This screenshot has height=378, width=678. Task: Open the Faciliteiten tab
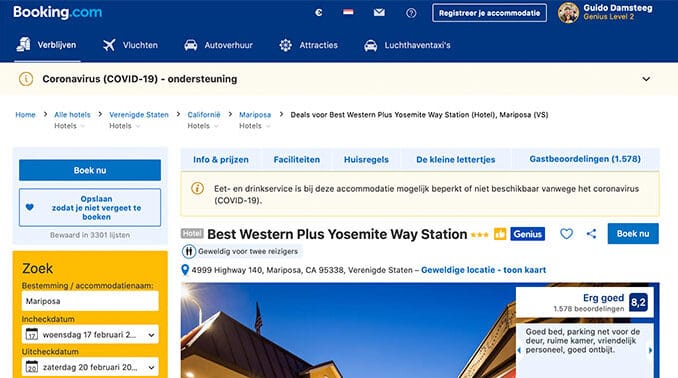[297, 160]
